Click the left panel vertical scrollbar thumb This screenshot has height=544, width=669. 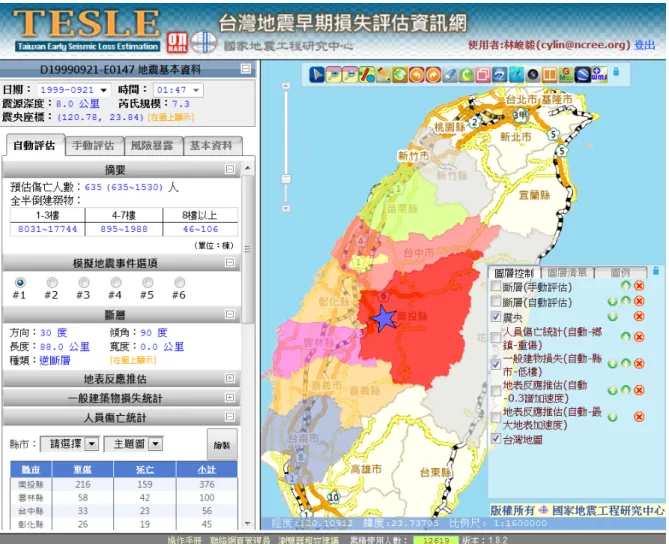247,250
